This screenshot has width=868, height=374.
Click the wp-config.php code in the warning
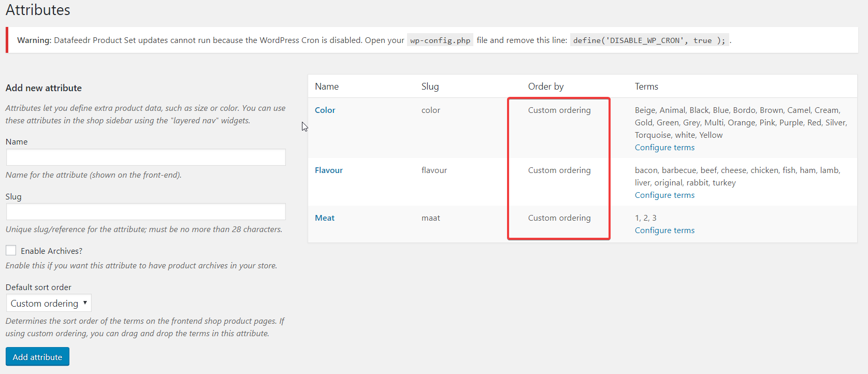click(x=440, y=40)
